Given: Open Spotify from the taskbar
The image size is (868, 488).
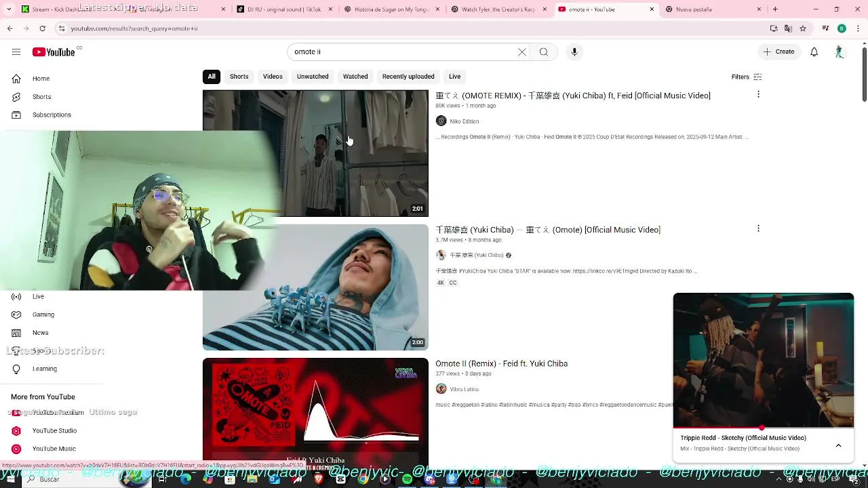Looking at the screenshot, I should coord(407,479).
